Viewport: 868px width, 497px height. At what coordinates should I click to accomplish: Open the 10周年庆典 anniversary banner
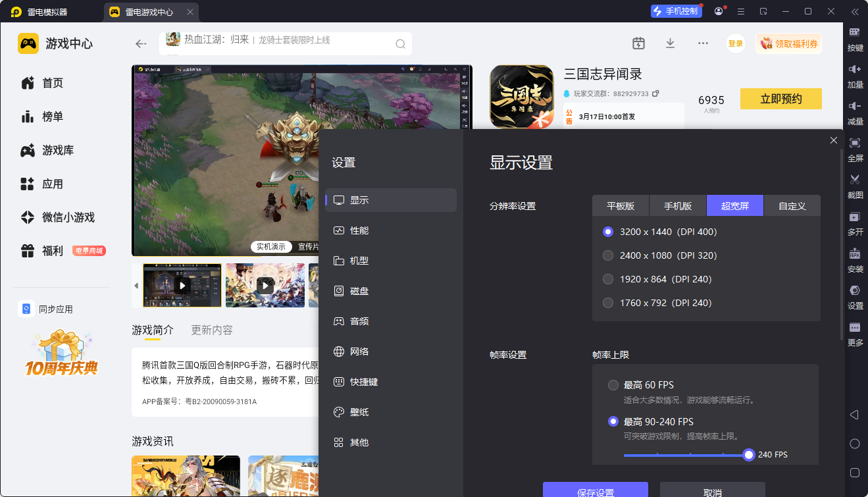(x=61, y=353)
